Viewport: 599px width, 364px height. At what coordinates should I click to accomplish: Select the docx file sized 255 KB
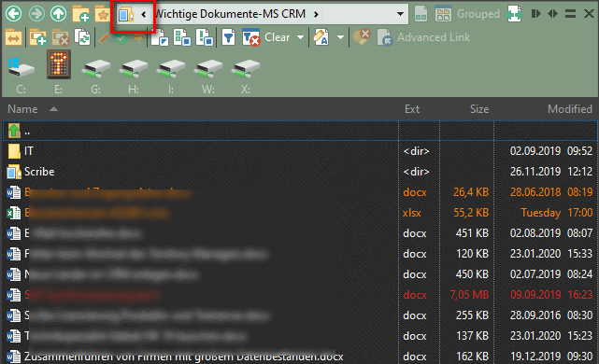[300, 315]
